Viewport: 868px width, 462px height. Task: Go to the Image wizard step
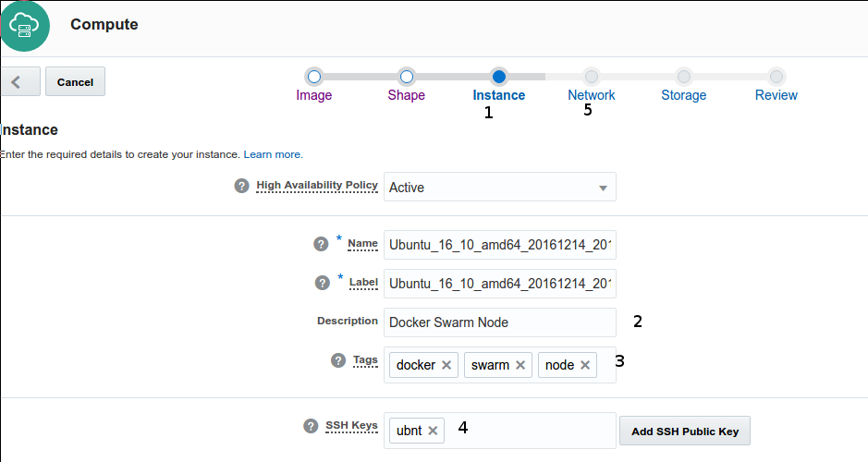pos(314,77)
